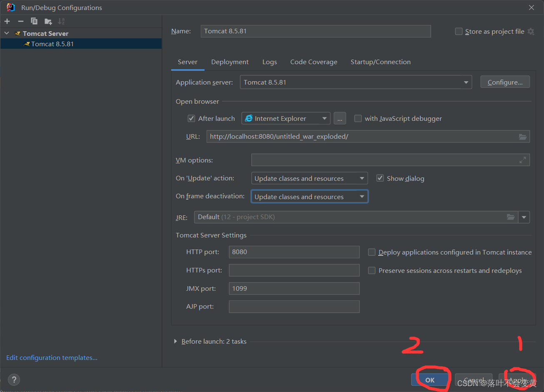Switch to the Server tab

coord(187,62)
